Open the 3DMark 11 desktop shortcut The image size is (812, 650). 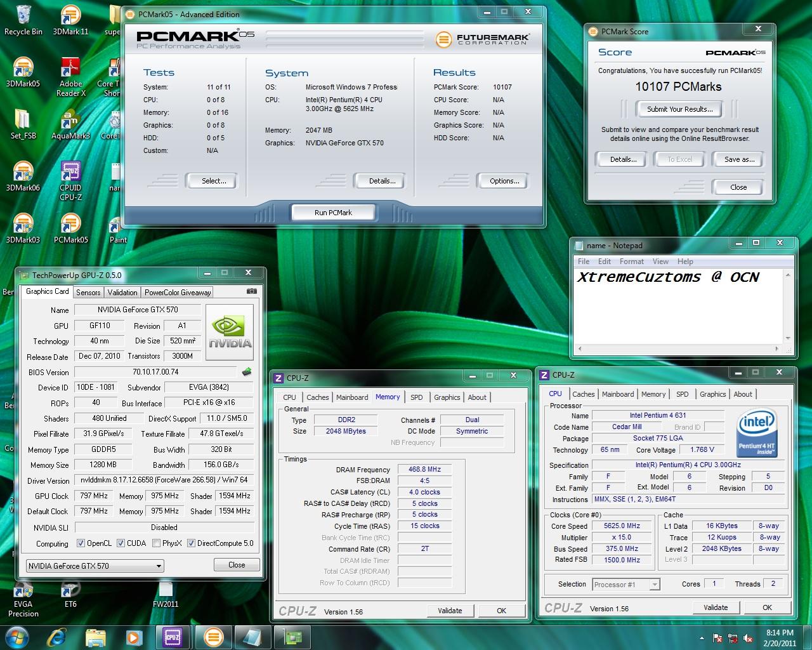(70, 20)
